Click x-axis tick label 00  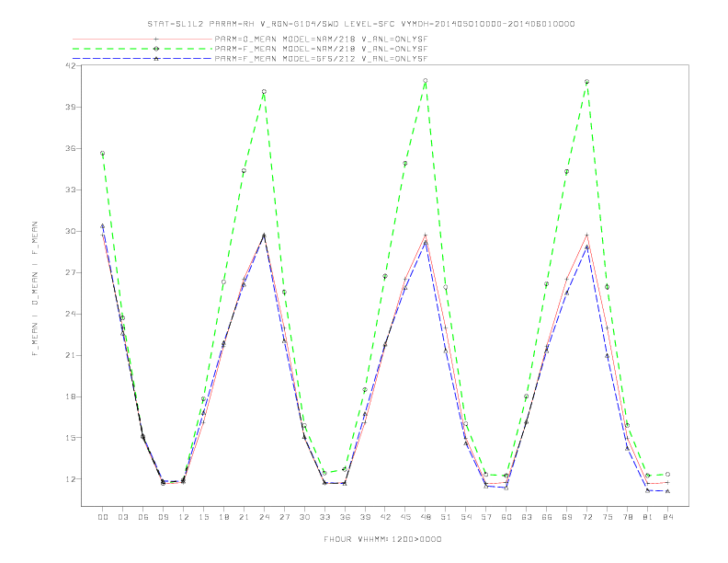103,517
